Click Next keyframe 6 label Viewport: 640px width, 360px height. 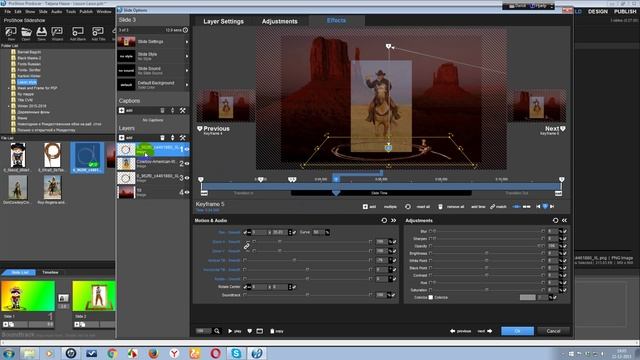[x=553, y=130]
